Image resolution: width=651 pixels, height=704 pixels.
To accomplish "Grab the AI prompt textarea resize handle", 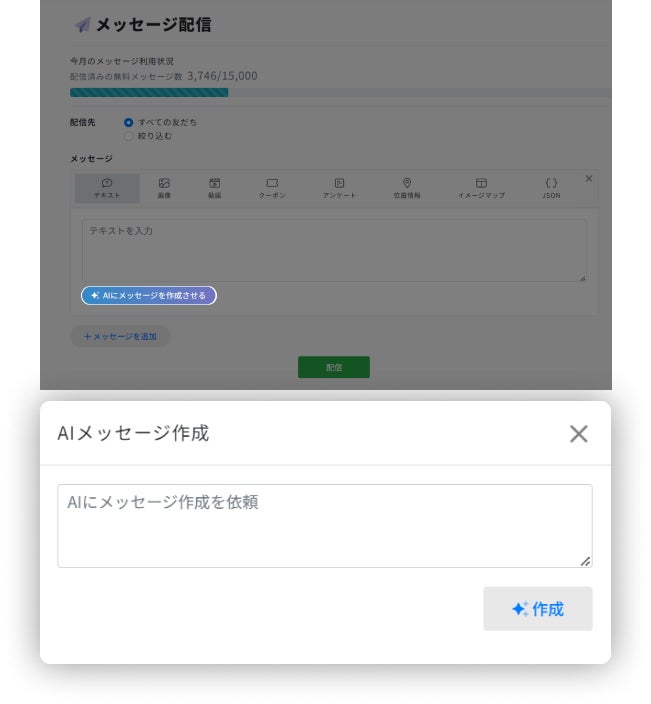I will point(586,562).
